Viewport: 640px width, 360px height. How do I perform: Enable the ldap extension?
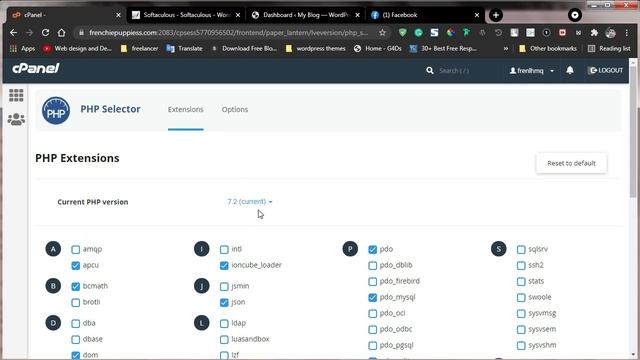tap(224, 324)
